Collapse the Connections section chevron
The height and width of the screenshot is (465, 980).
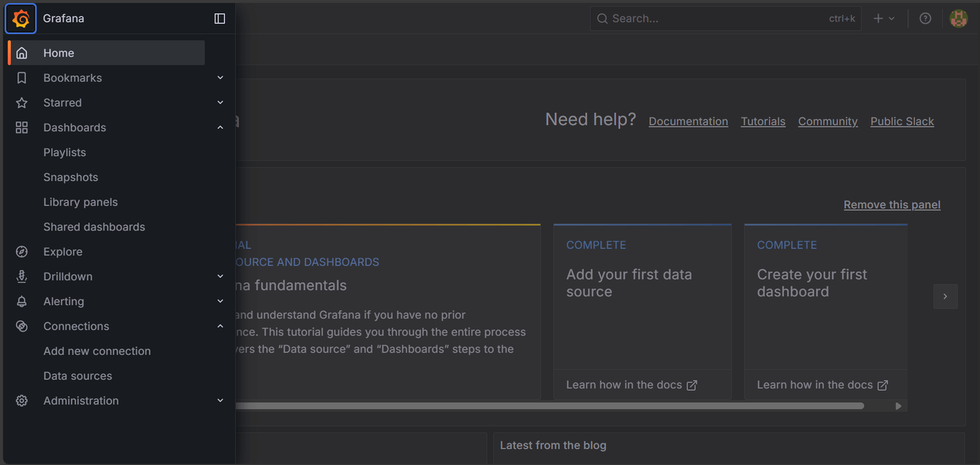[x=220, y=326]
